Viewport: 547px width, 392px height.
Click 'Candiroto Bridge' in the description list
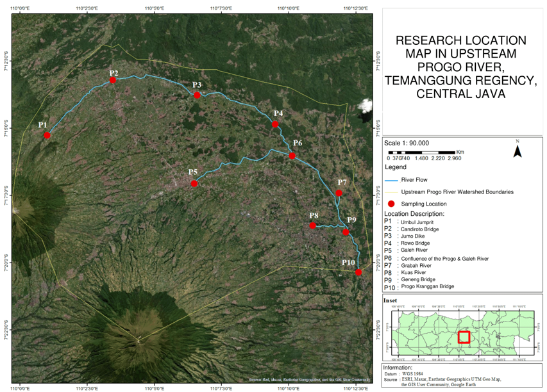tap(419, 229)
